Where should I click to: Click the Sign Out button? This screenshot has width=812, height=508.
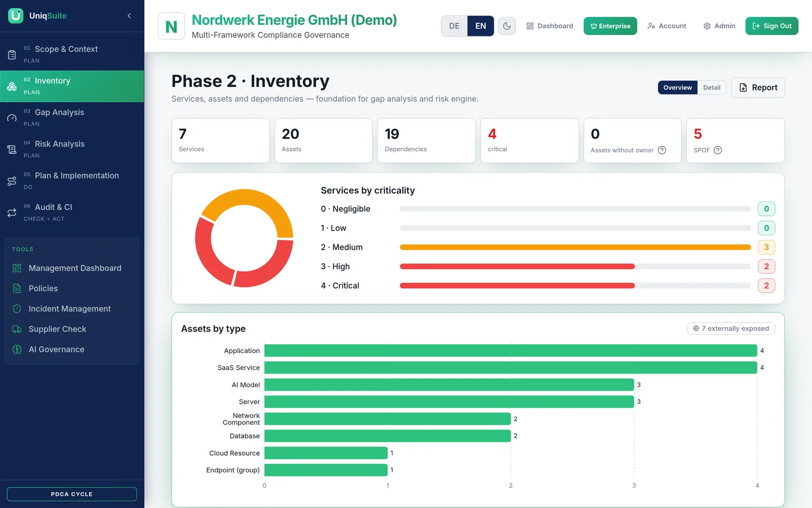[x=772, y=26]
